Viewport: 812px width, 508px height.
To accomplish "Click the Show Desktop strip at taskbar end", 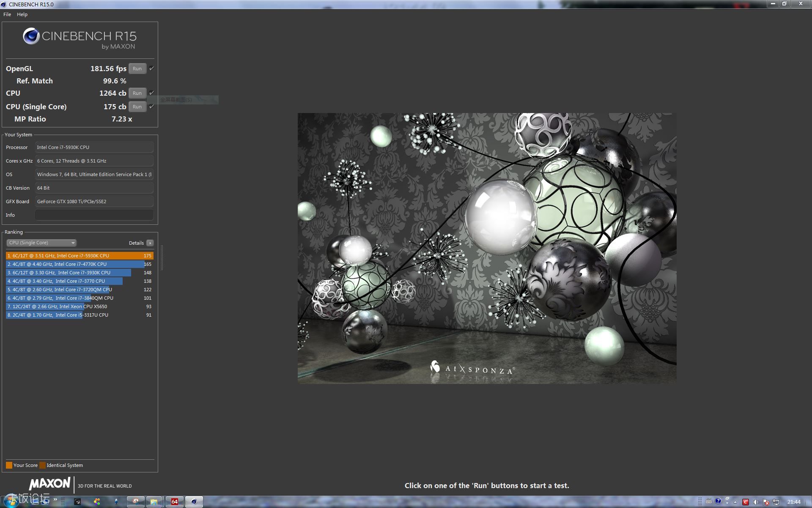I will (x=809, y=502).
